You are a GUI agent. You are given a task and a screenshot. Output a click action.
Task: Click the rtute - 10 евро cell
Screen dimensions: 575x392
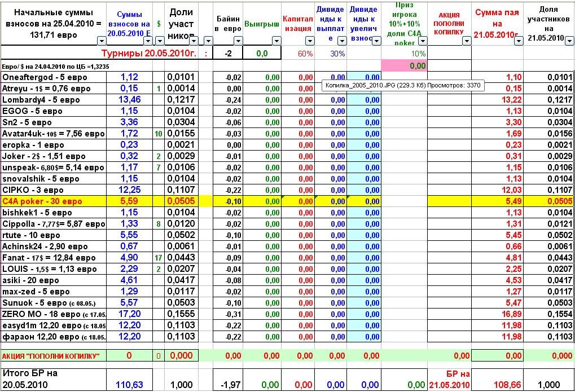(54, 235)
